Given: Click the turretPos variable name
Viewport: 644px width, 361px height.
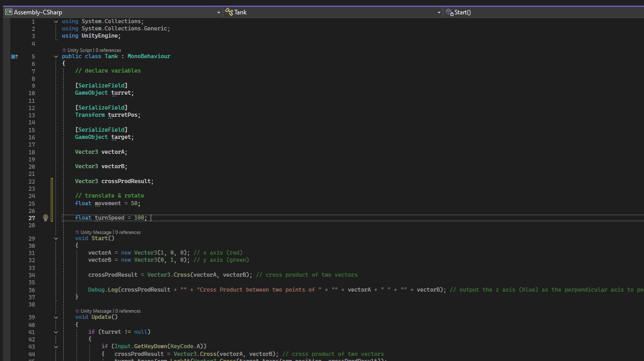Looking at the screenshot, I should [122, 115].
